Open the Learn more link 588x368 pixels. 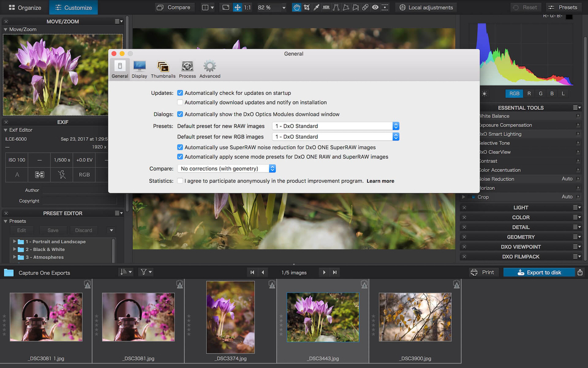point(380,181)
